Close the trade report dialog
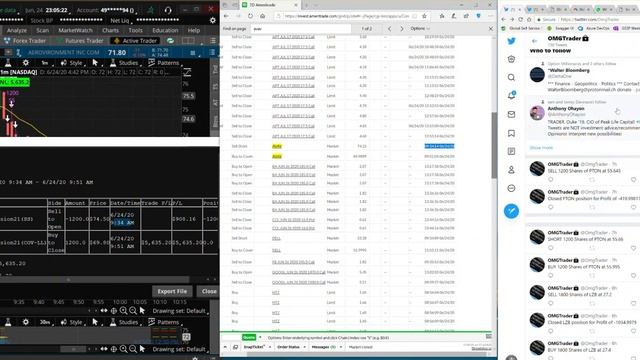This screenshot has width=640, height=360. point(209,291)
